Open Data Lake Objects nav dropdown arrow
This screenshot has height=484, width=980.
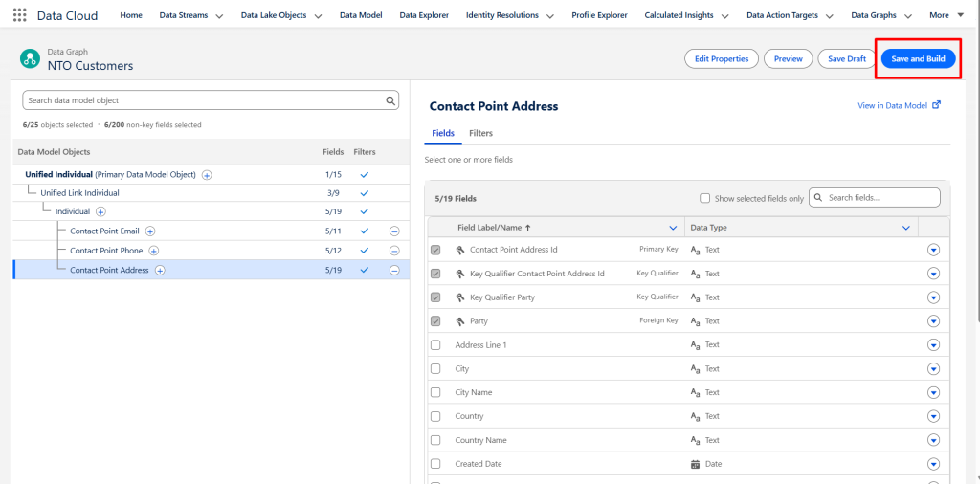point(318,16)
